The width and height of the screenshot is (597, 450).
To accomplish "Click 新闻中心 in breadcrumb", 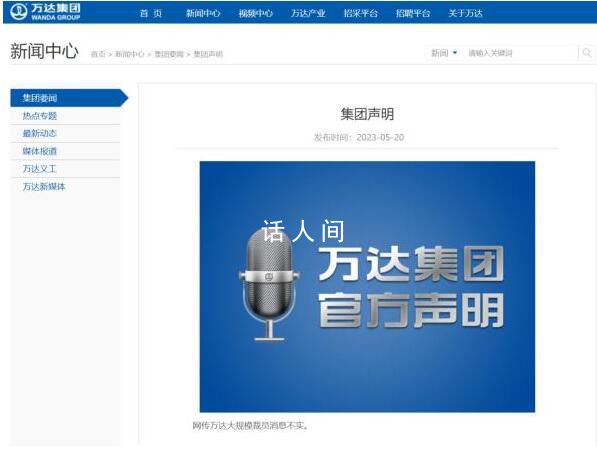I will click(129, 54).
